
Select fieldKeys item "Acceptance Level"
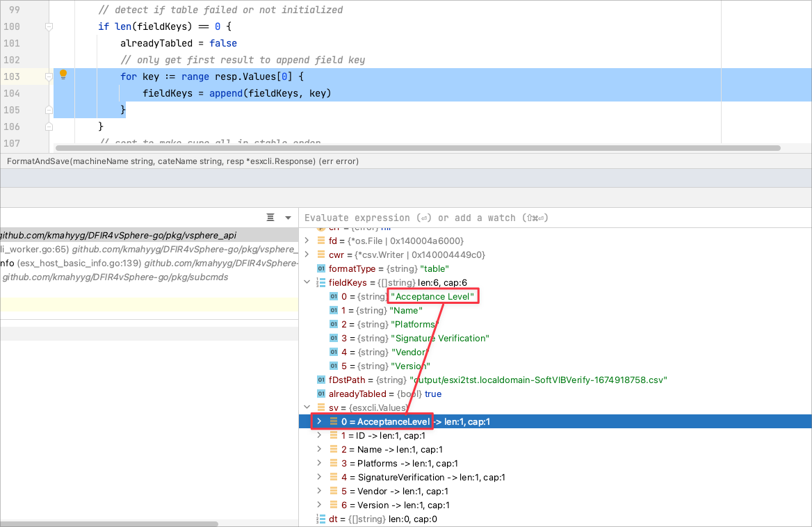point(555,297)
